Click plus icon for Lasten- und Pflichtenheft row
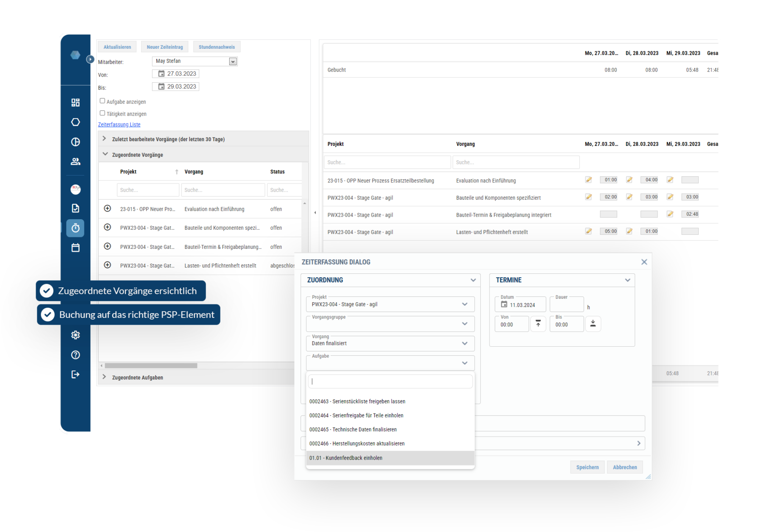The height and width of the screenshot is (532, 763). coord(108,265)
